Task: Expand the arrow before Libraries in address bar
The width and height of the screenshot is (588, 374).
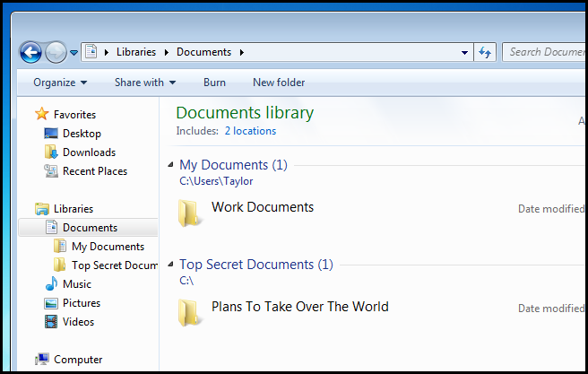Action: (107, 53)
